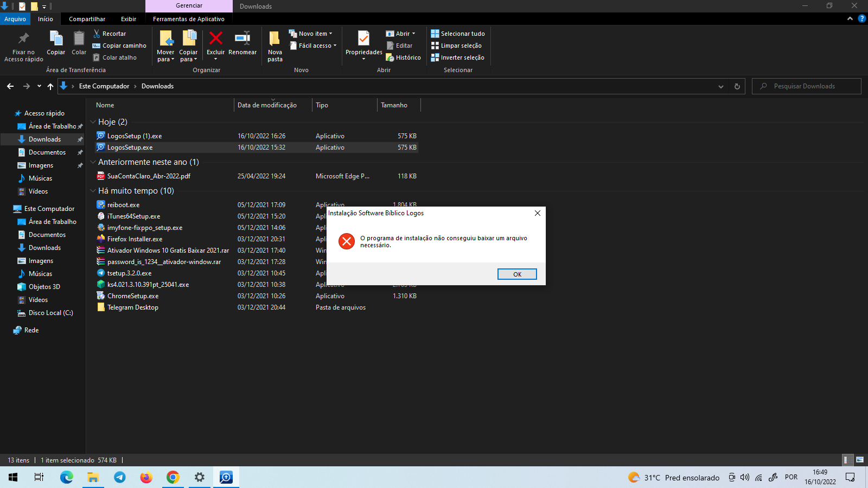Click the Renomear icon
Image resolution: width=868 pixels, height=488 pixels.
coord(242,38)
